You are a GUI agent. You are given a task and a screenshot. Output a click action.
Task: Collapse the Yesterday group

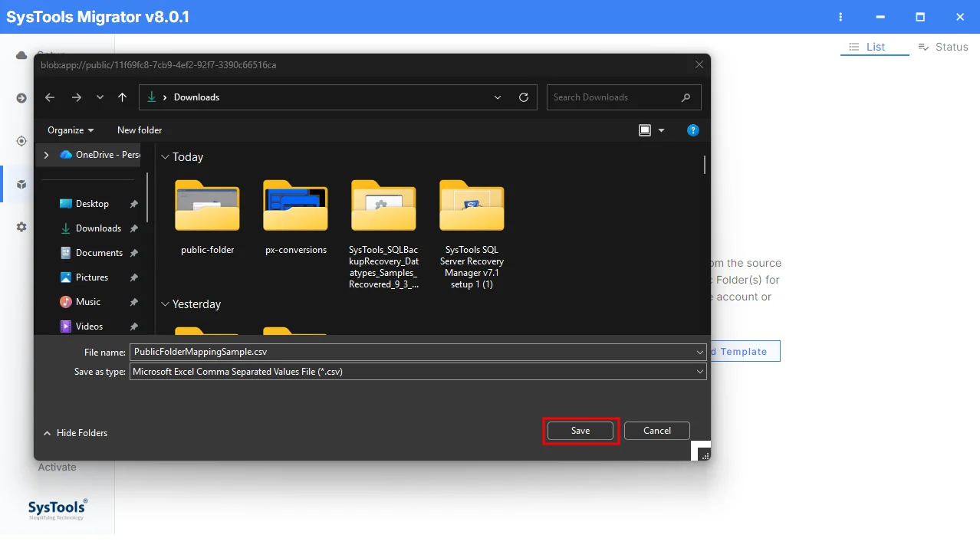pos(165,304)
